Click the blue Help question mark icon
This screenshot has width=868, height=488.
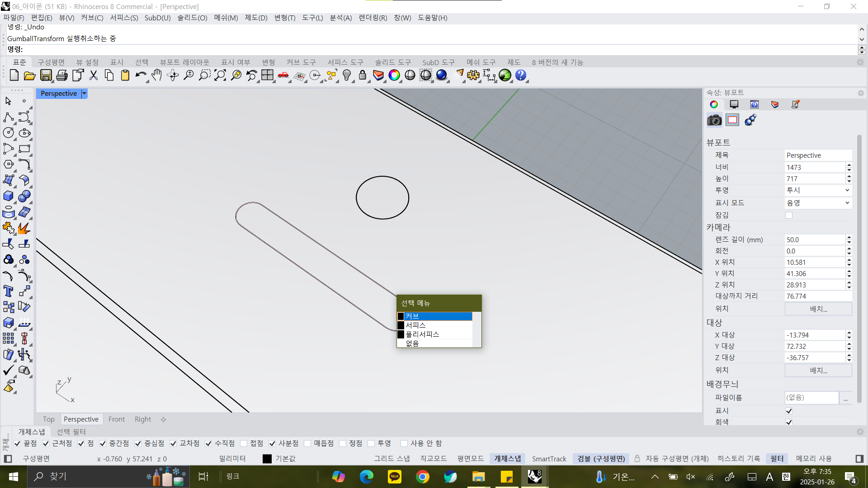pyautogui.click(x=521, y=75)
